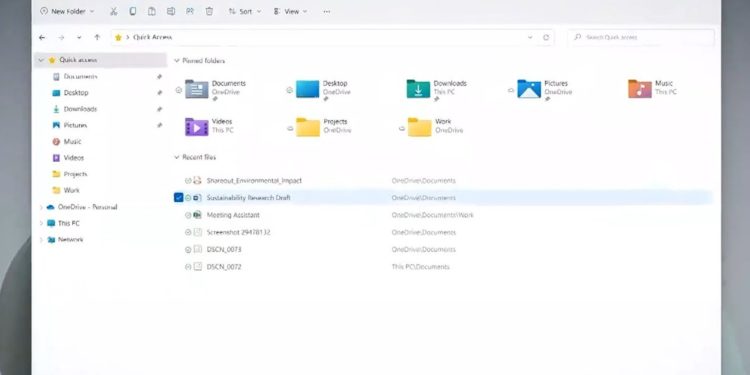Click the Copy icon in toolbar

point(132,11)
